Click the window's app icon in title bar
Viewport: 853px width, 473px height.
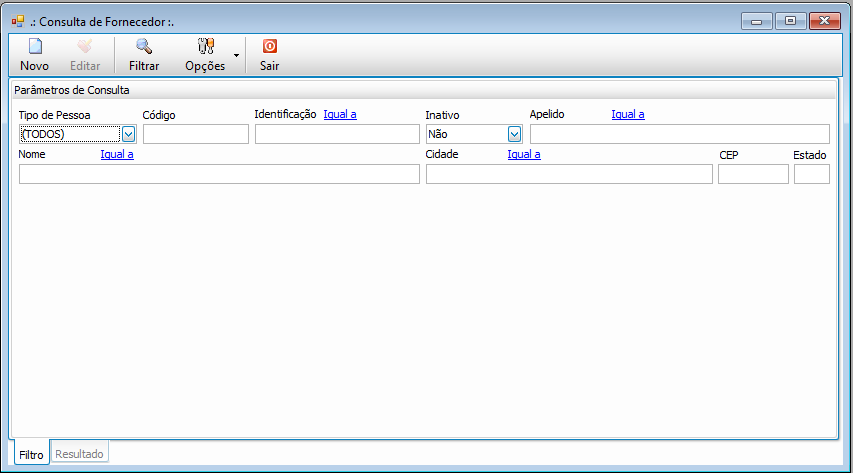pos(18,22)
